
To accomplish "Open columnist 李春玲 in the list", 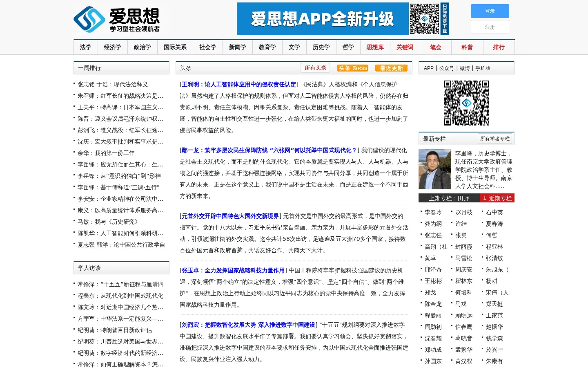I will click(433, 212).
